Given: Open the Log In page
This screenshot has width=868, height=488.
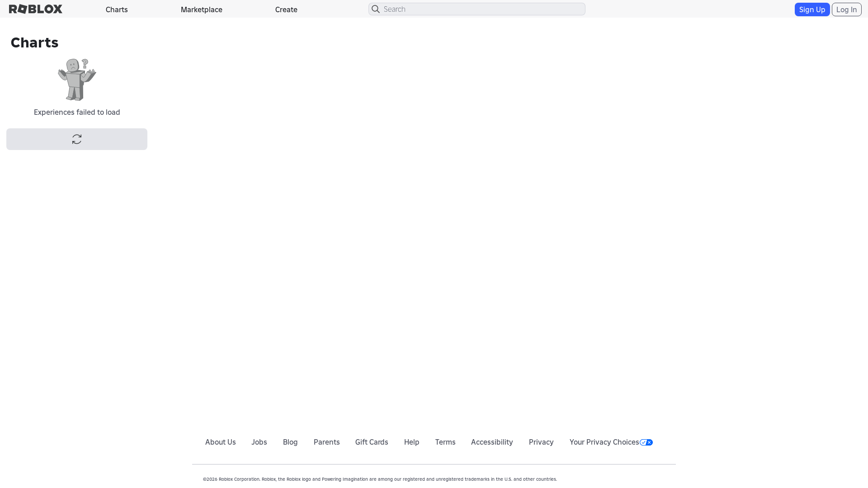Looking at the screenshot, I should (846, 9).
